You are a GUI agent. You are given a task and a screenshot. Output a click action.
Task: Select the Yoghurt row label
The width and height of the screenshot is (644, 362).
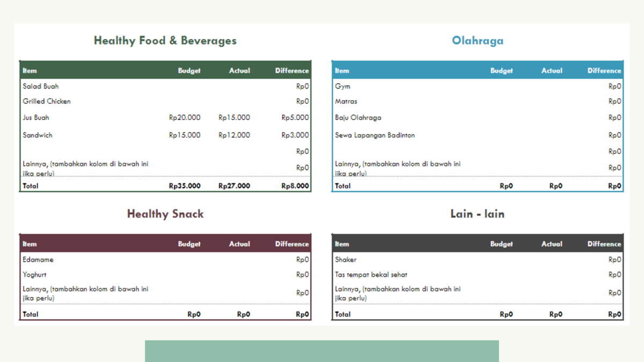35,275
